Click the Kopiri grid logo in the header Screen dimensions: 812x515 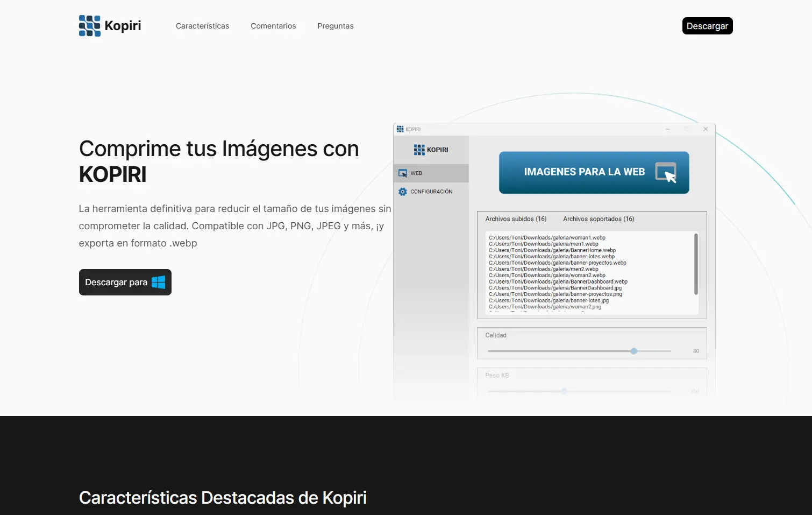point(89,25)
